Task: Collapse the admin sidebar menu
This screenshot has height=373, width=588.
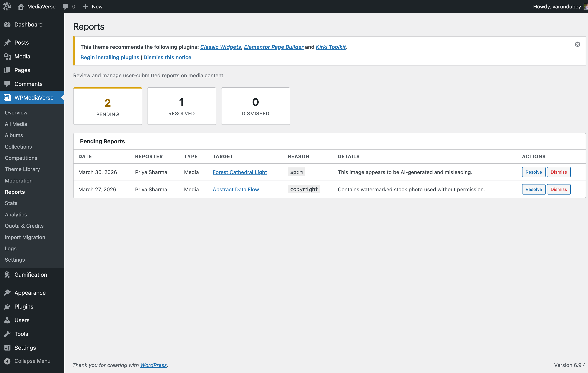Action: tap(7, 361)
